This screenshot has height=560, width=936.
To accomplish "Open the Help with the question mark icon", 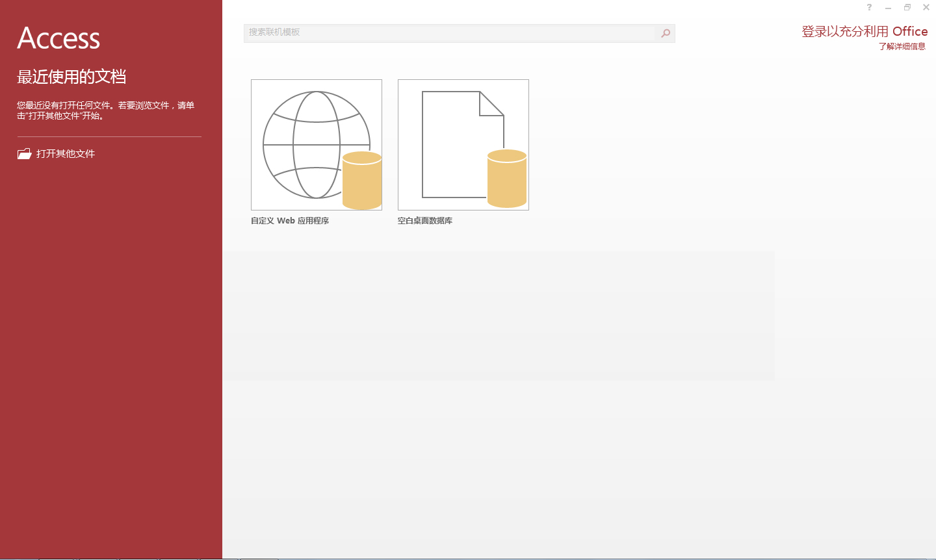I will pyautogui.click(x=869, y=7).
